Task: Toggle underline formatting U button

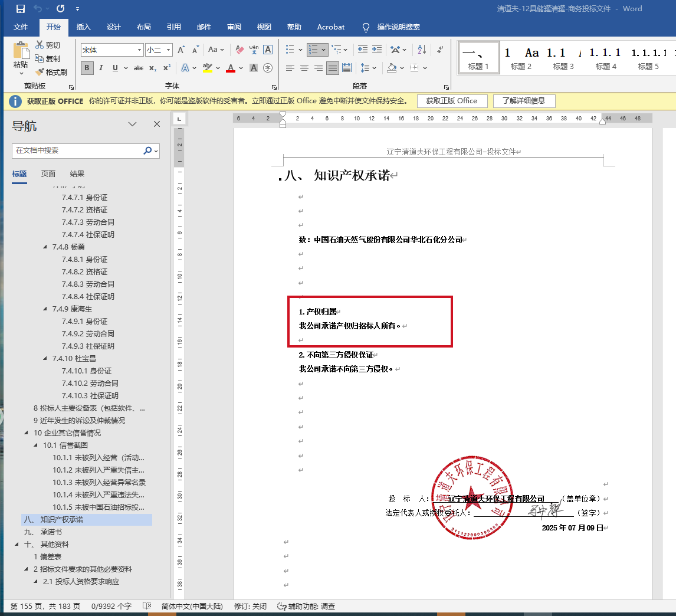Action: point(115,68)
